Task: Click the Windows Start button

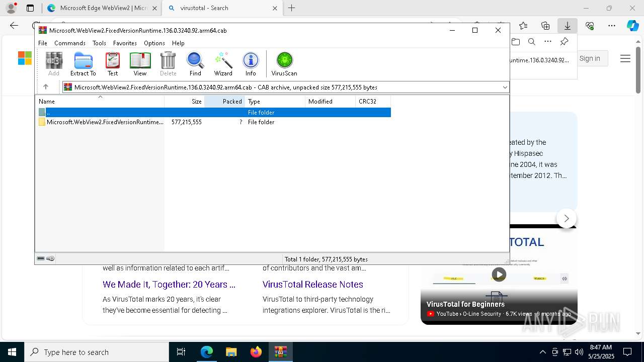Action: tap(12, 352)
